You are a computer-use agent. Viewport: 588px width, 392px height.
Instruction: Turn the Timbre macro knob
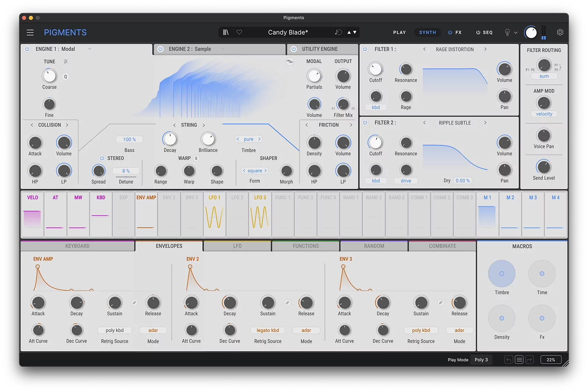point(502,274)
